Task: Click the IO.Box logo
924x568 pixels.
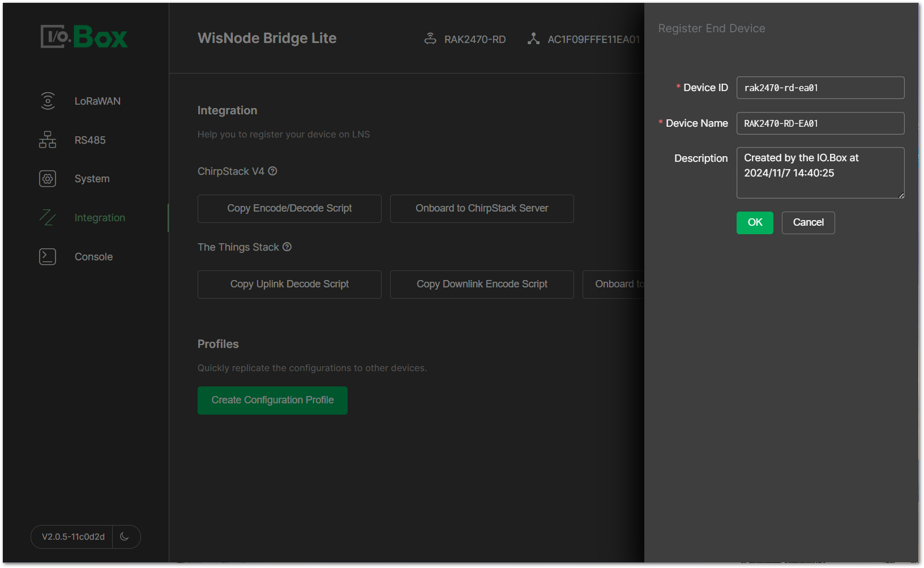Action: pyautogui.click(x=84, y=37)
